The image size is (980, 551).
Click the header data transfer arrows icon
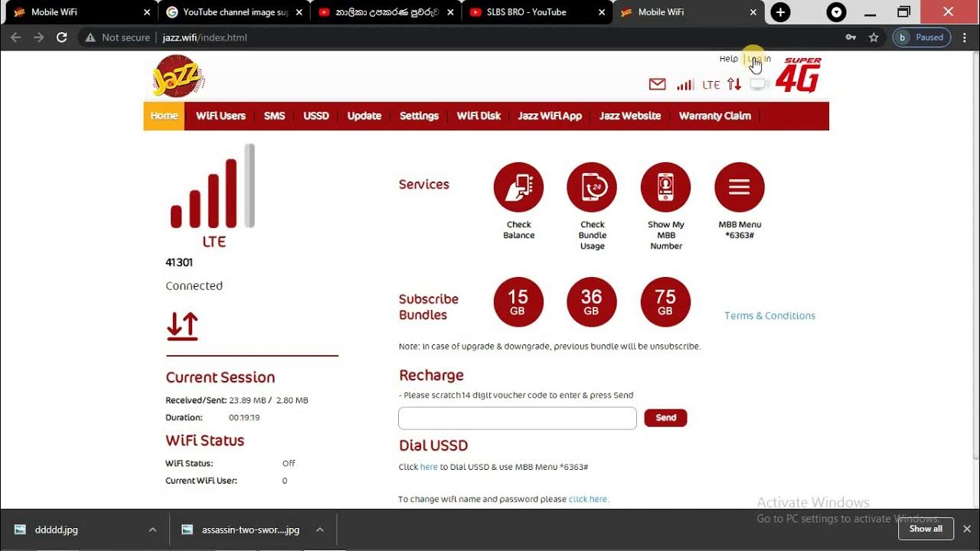tap(734, 84)
